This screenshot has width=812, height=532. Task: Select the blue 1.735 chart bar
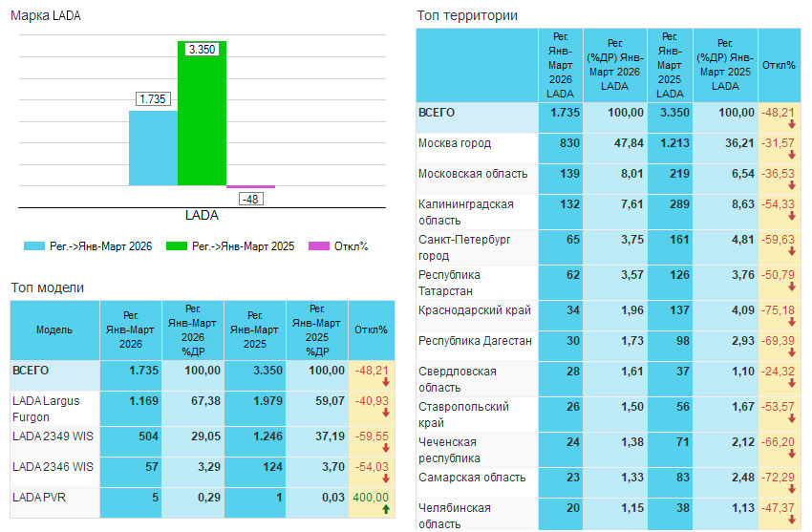click(x=153, y=147)
